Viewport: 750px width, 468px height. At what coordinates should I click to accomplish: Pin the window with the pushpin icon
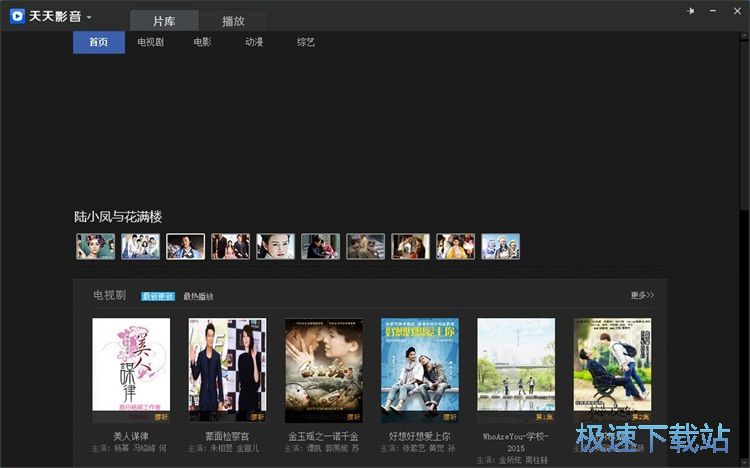coord(690,11)
